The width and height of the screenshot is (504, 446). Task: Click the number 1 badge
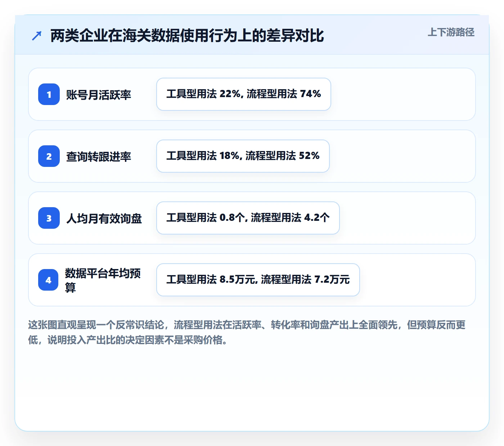click(49, 94)
